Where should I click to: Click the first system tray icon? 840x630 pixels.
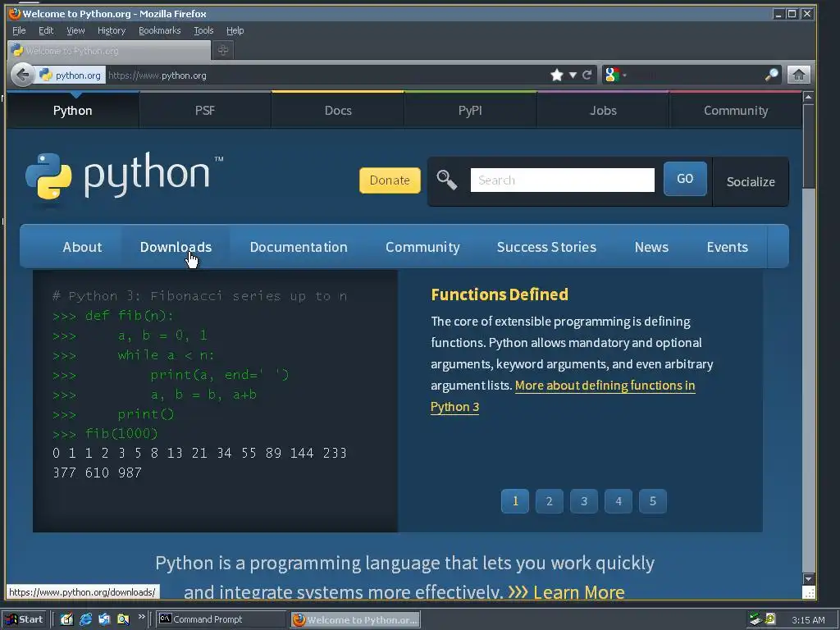point(755,619)
